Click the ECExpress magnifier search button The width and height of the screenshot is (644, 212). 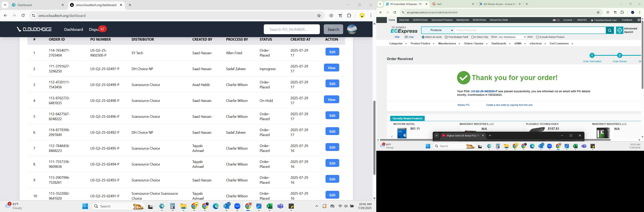coord(610,30)
